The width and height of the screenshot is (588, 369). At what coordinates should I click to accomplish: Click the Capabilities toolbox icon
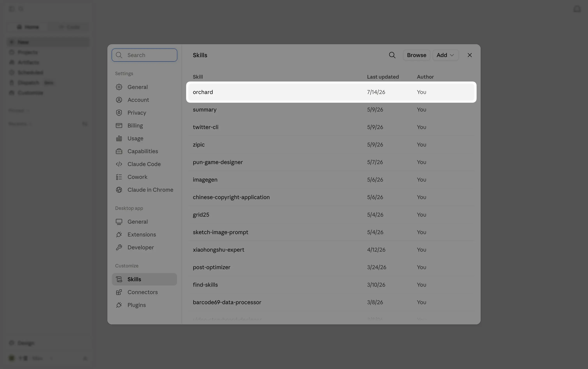(119, 151)
